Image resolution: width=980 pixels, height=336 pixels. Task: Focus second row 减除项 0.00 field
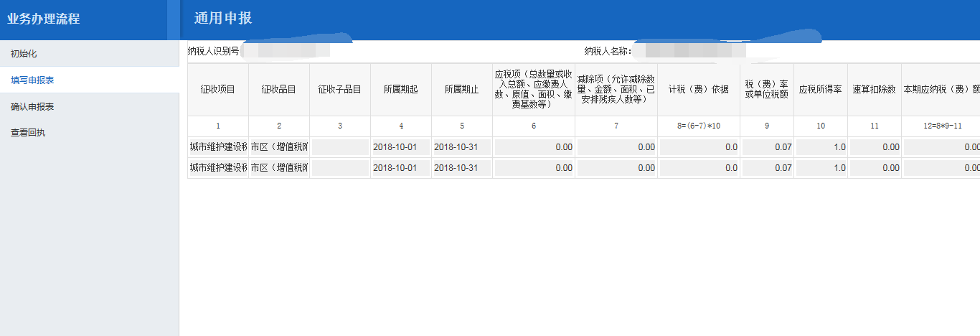click(x=616, y=168)
